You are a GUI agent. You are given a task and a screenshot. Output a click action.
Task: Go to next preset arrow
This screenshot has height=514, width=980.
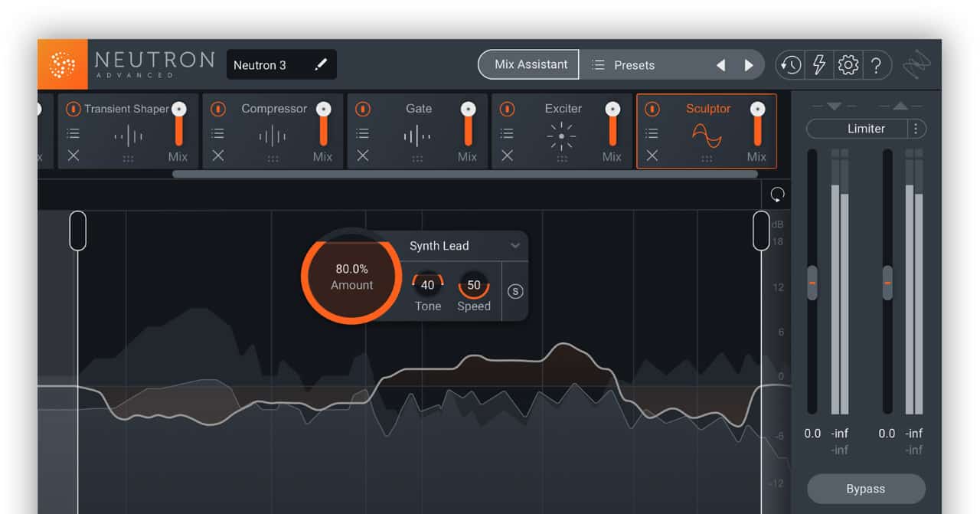(749, 65)
